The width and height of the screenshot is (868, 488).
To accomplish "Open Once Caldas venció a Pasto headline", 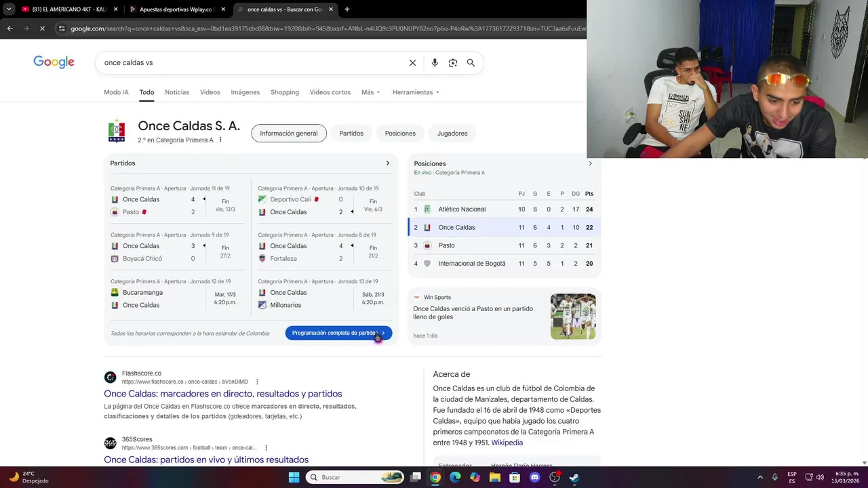I will tap(473, 312).
